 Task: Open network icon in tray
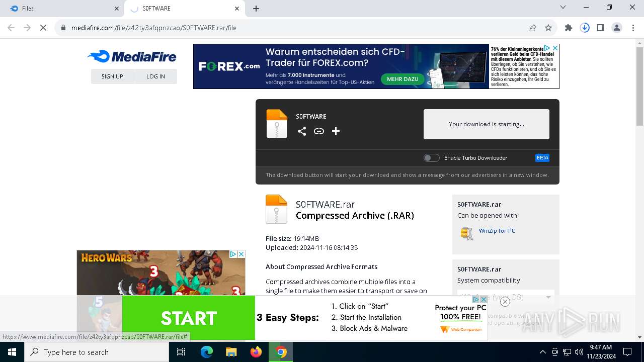(x=567, y=352)
